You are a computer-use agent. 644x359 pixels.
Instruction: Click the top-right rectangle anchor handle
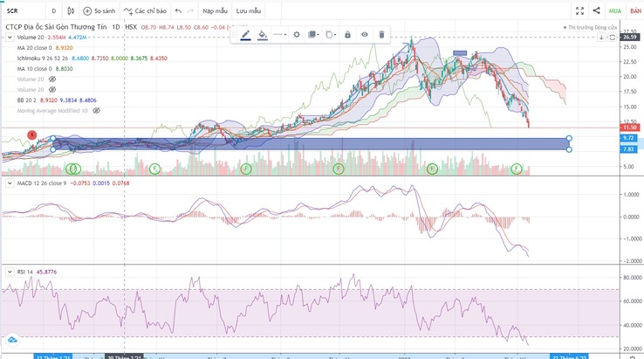pos(569,138)
